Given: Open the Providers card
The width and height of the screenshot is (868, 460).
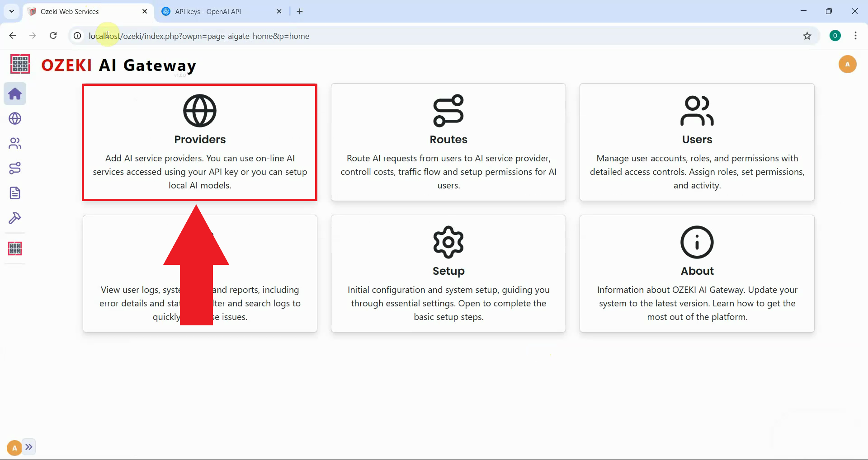Looking at the screenshot, I should pos(199,142).
